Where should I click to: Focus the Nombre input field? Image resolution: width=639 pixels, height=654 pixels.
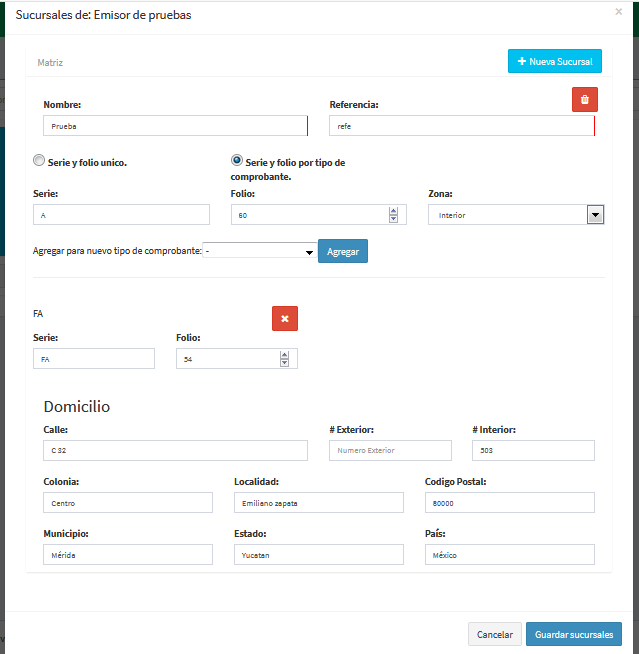click(174, 126)
